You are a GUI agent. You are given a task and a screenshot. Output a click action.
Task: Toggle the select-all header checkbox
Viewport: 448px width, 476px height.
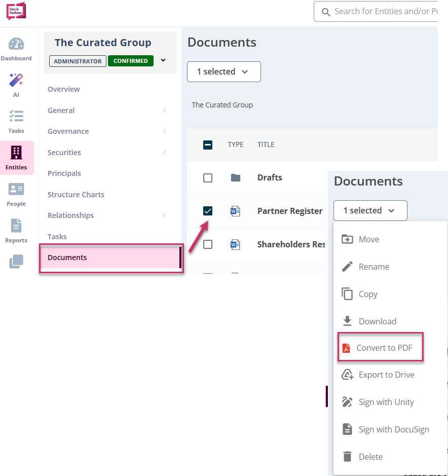pos(208,145)
